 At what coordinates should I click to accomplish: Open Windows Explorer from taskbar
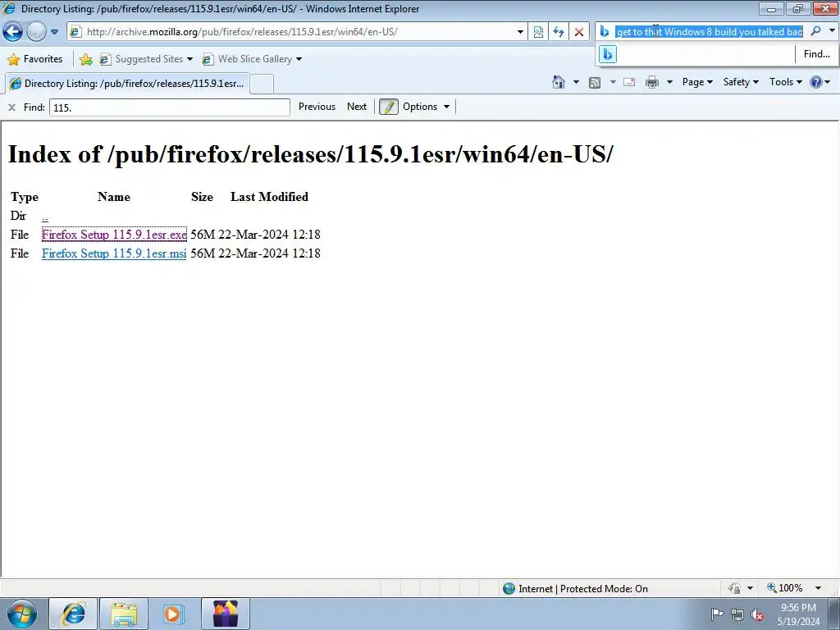point(124,614)
